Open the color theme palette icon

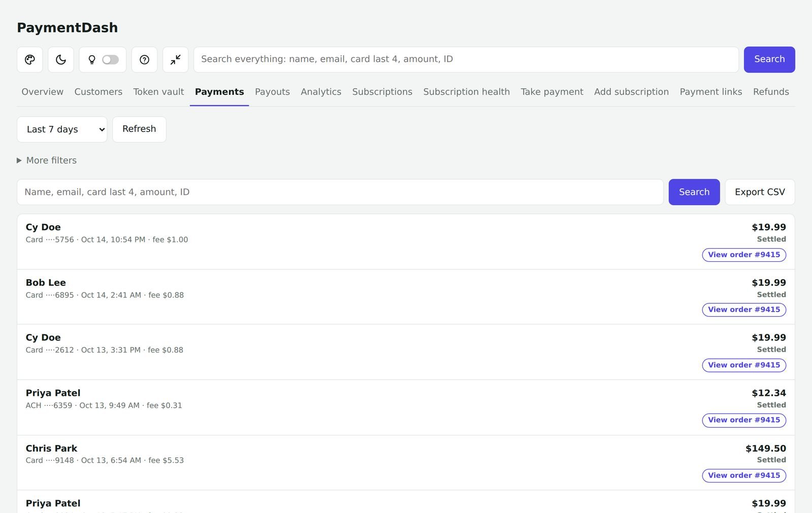click(30, 60)
